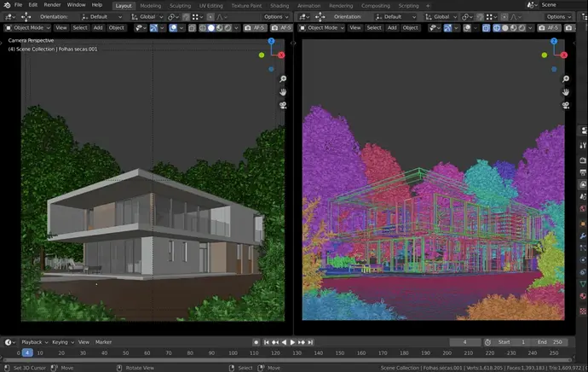
Task: Click the move tool icon in left viewport header
Action: (26, 17)
